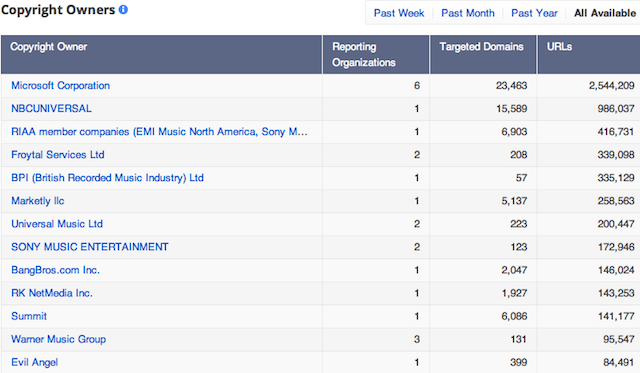This screenshot has height=373, width=640.
Task: Open the Microsoft Corporation link
Action: (60, 86)
